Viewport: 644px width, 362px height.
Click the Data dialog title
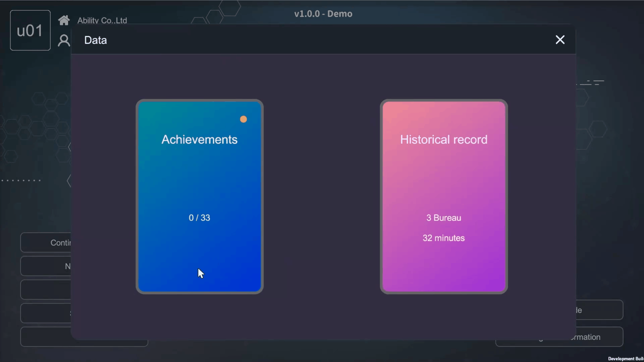tap(96, 40)
